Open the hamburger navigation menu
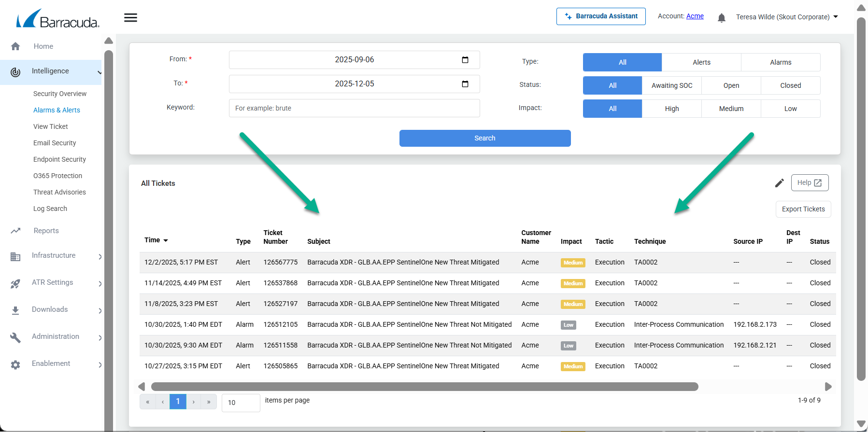 (x=130, y=18)
